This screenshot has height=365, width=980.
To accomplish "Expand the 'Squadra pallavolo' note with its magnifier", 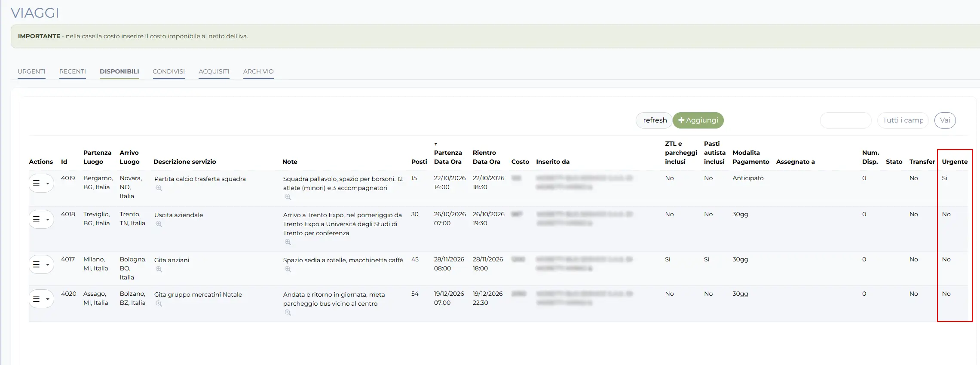I will click(x=288, y=197).
